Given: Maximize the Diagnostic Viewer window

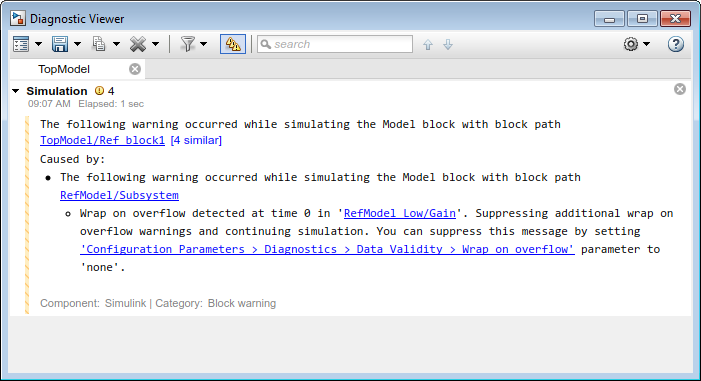Looking at the screenshot, I should (x=642, y=19).
